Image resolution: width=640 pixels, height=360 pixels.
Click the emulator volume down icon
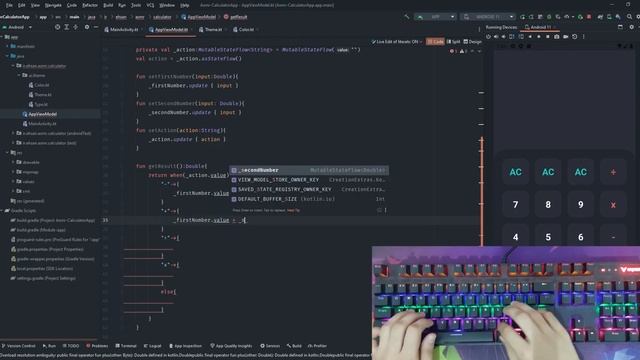pos(504,37)
